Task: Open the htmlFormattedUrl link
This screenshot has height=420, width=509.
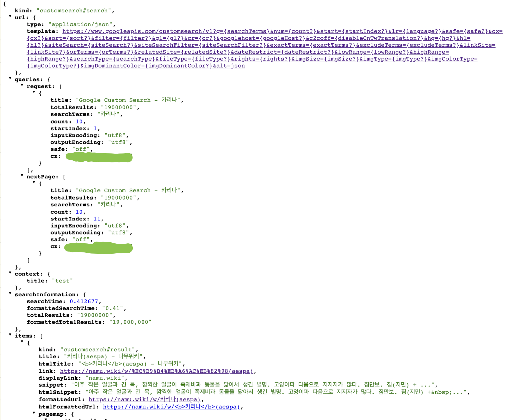Action: coord(171,407)
